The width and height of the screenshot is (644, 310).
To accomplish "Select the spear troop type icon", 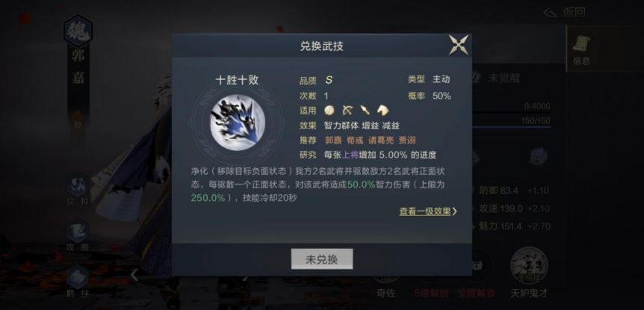I will pos(365,110).
